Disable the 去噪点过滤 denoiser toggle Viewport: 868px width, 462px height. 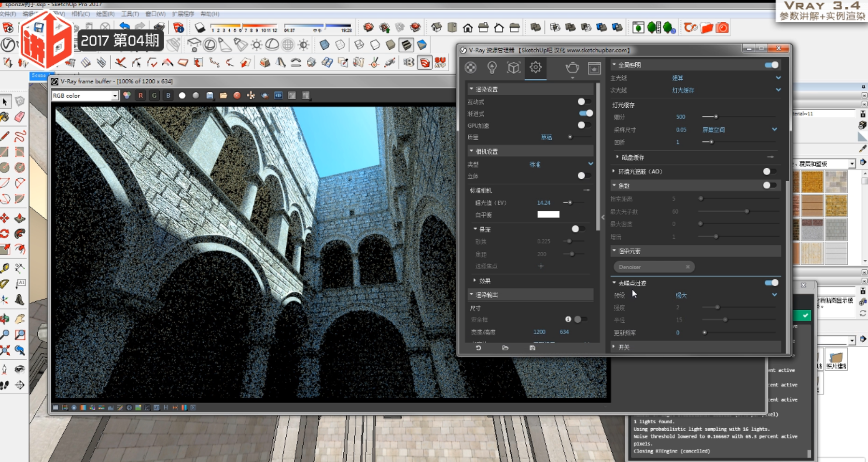click(x=771, y=283)
